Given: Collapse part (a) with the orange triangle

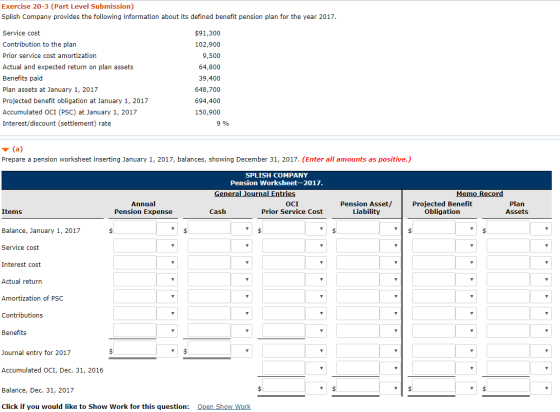Looking at the screenshot, I should point(5,149).
